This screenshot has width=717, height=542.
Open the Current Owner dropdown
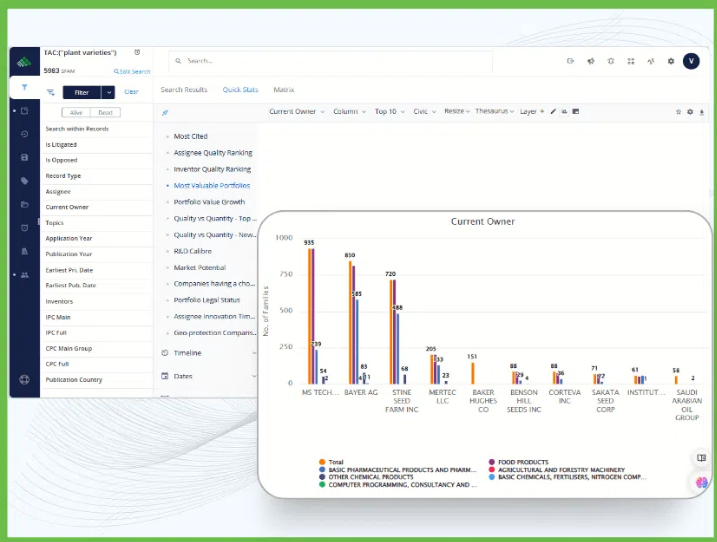pos(296,112)
